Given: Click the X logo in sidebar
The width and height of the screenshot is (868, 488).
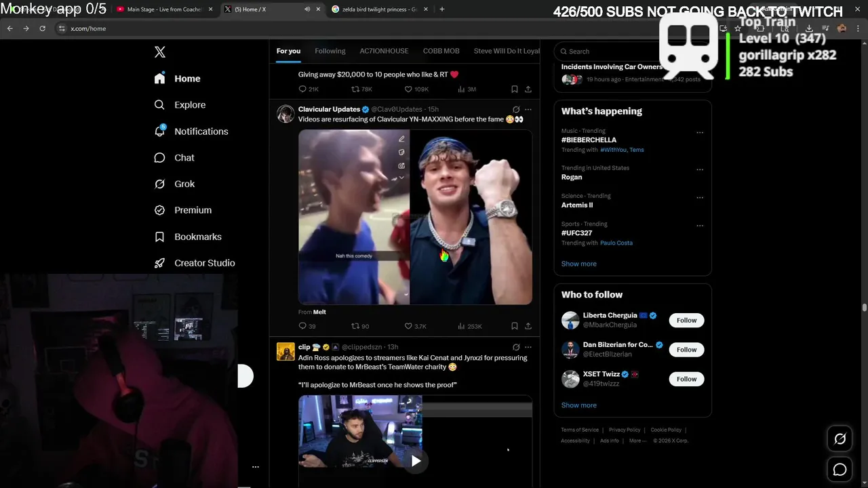Looking at the screenshot, I should pos(159,52).
